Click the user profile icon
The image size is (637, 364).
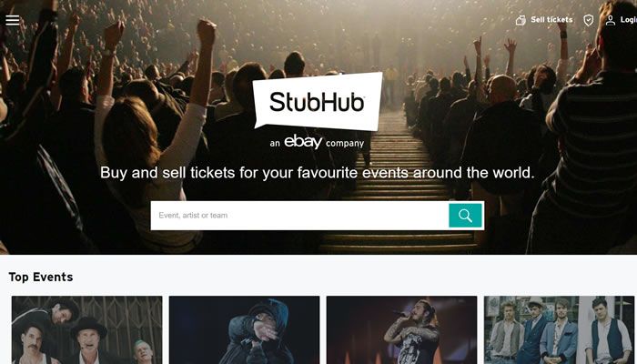[611, 20]
